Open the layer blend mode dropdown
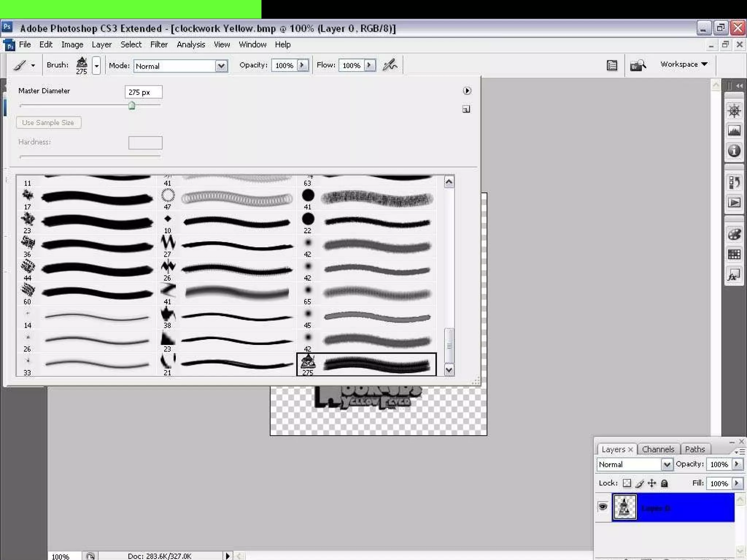The image size is (747, 560). (666, 464)
